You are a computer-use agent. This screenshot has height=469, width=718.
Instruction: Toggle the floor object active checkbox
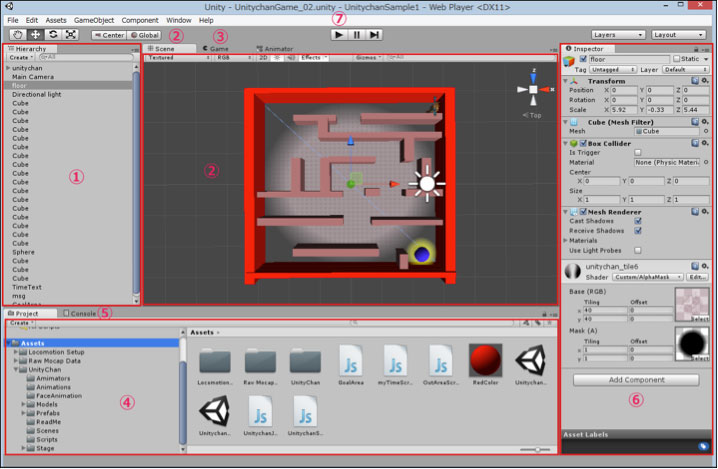pos(583,59)
